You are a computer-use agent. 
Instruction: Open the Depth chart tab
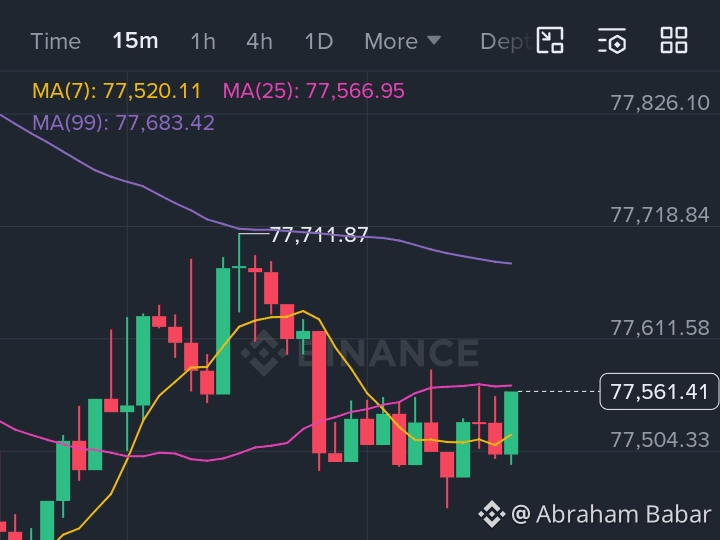[505, 42]
